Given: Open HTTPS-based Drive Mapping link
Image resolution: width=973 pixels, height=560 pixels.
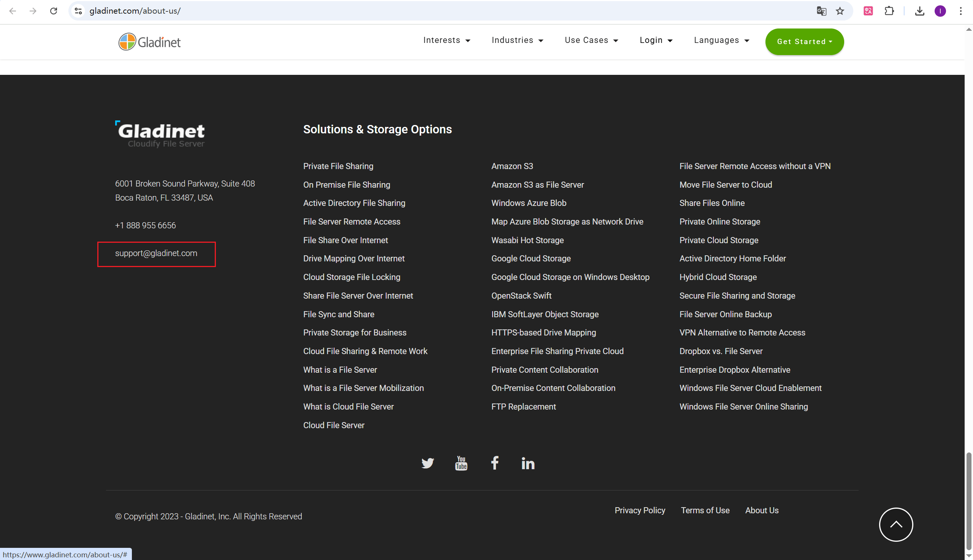Looking at the screenshot, I should click(544, 333).
